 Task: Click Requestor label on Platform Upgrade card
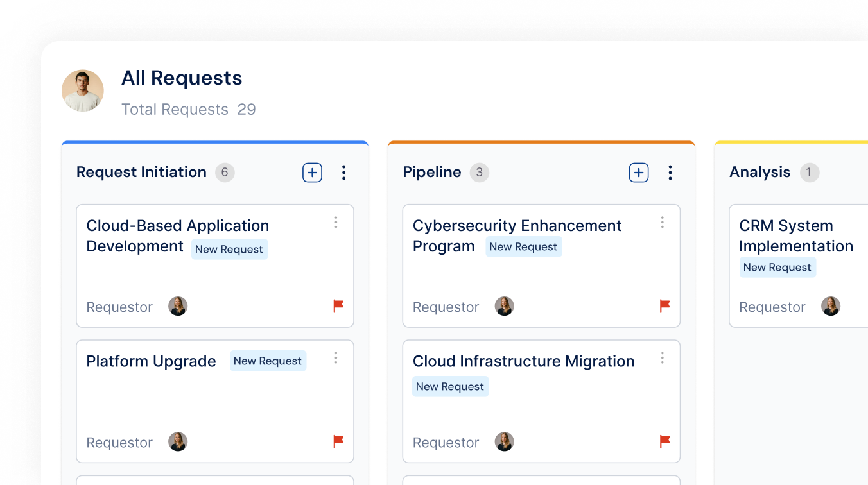point(119,443)
